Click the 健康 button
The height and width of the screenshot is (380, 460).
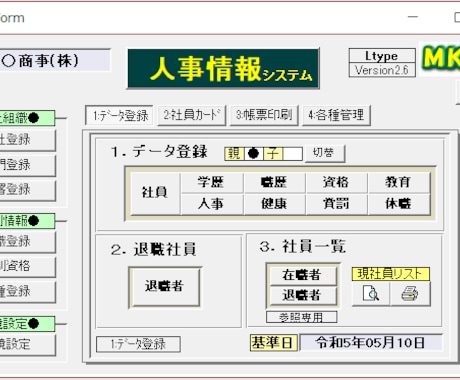tap(274, 204)
